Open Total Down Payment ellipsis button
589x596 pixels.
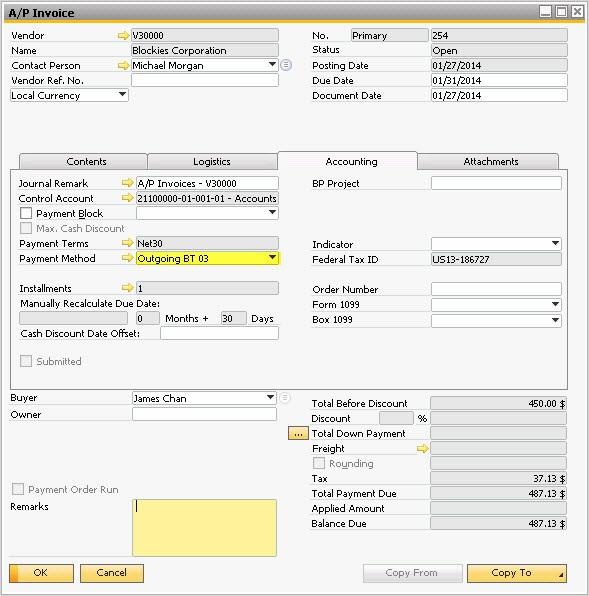point(298,434)
